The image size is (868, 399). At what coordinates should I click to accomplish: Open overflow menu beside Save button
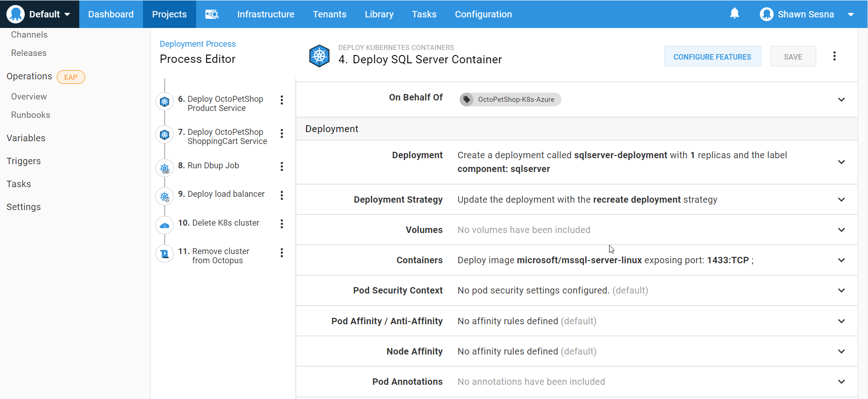click(x=834, y=56)
